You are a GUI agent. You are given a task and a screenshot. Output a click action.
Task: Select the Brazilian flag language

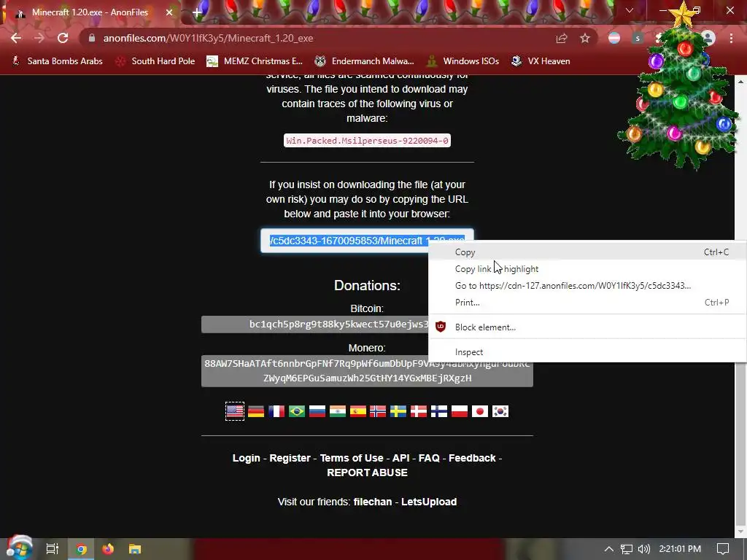pos(297,411)
